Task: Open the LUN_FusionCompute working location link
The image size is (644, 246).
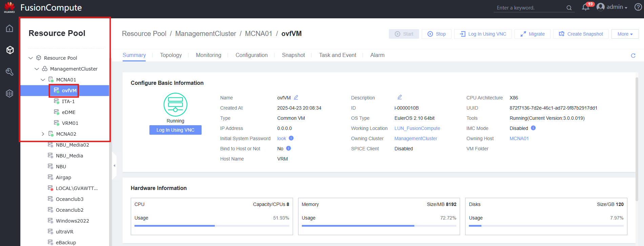Action: tap(417, 128)
